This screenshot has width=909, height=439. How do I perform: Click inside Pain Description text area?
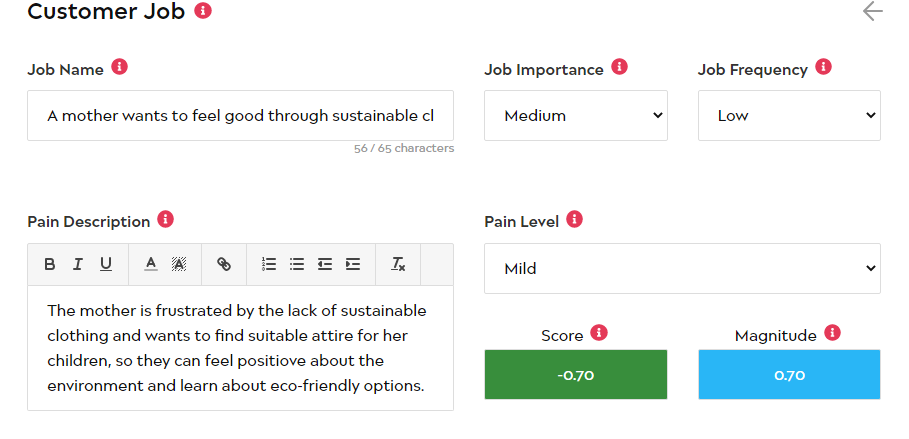click(x=241, y=348)
